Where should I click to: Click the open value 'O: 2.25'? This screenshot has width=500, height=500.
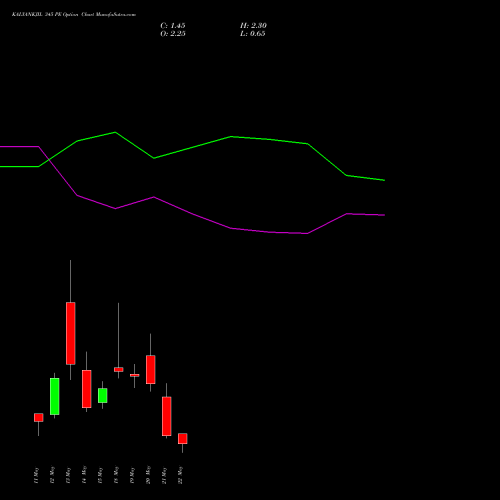pos(173,34)
